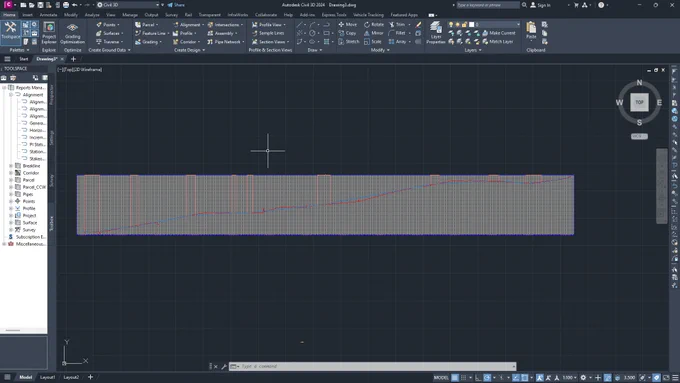This screenshot has height=383, width=680.
Task: Toggle object snap tracking in status bar
Action: pyautogui.click(x=516, y=377)
